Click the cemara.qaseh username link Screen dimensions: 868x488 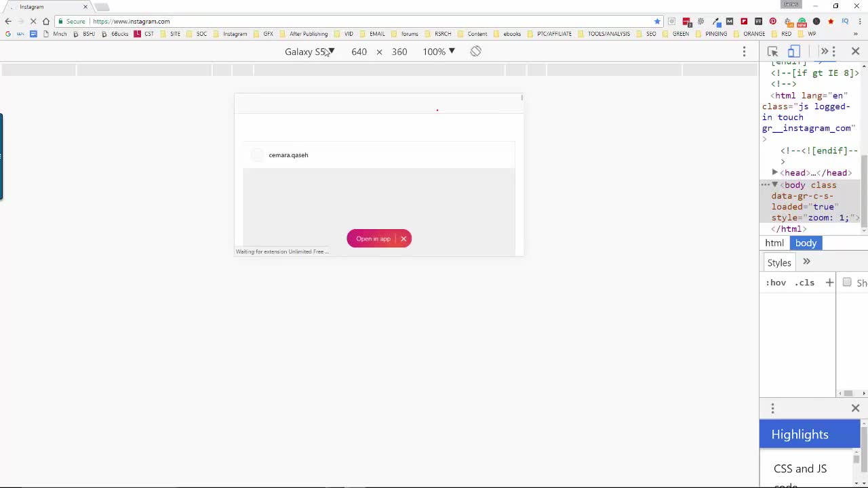coord(288,155)
